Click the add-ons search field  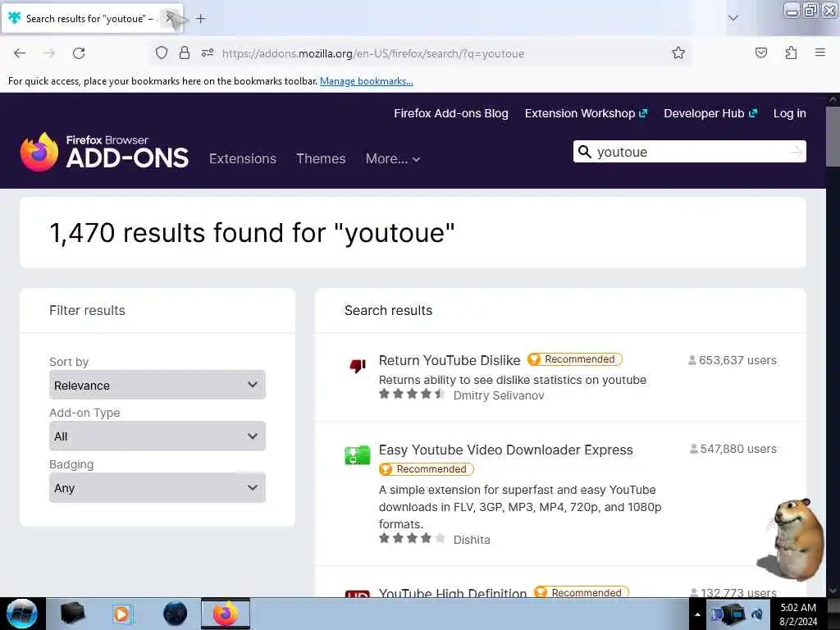pos(689,152)
